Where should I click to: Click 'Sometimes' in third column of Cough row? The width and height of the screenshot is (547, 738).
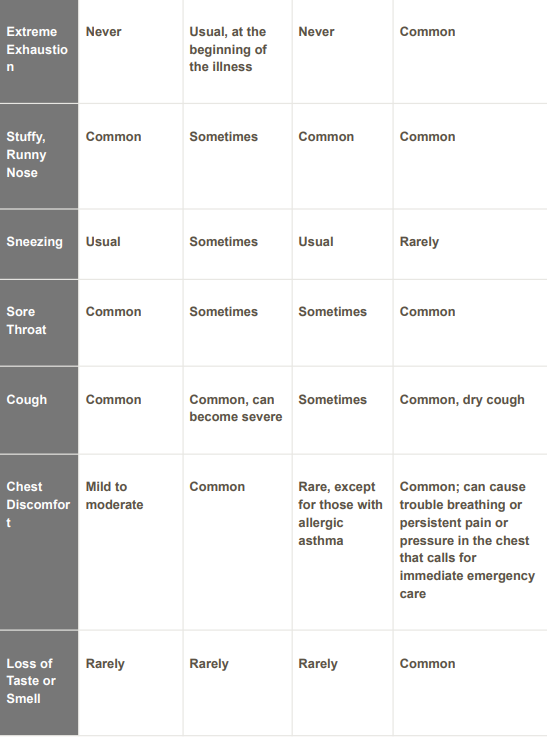332,400
